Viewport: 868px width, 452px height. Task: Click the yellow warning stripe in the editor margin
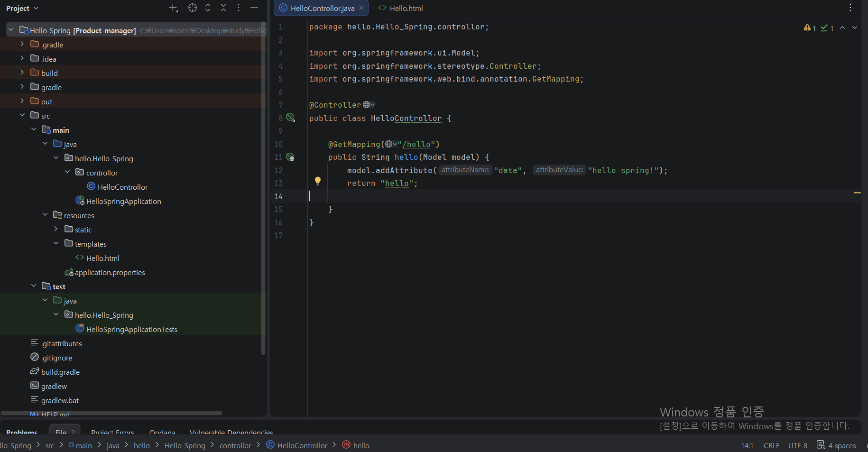coord(857,193)
